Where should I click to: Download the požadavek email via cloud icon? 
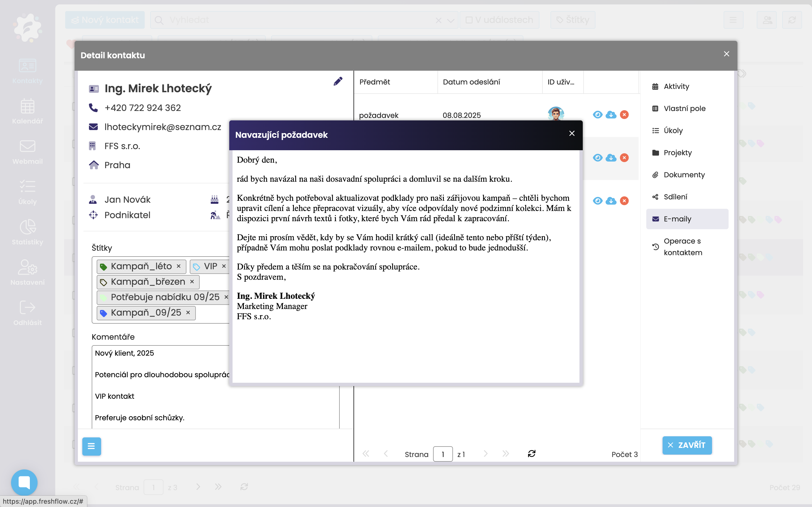(611, 115)
